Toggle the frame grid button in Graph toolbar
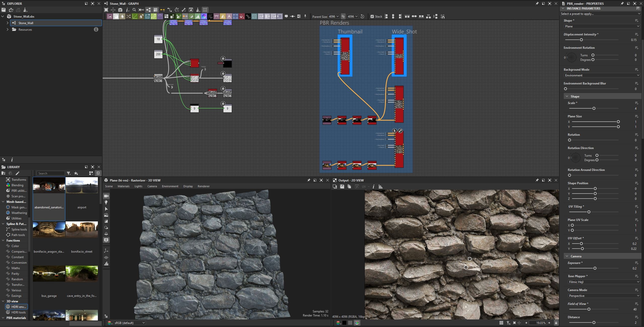 point(205,10)
